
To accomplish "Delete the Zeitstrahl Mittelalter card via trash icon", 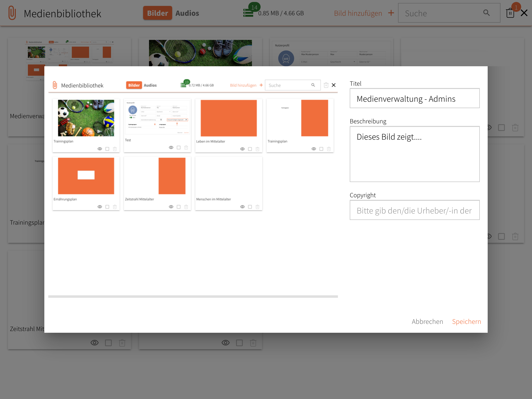I will pyautogui.click(x=122, y=343).
